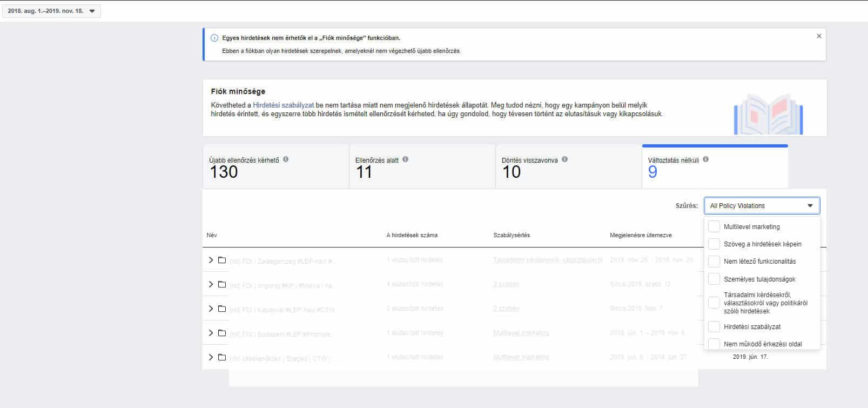Click the count 130 in first tab
868x408 pixels.
[x=224, y=172]
